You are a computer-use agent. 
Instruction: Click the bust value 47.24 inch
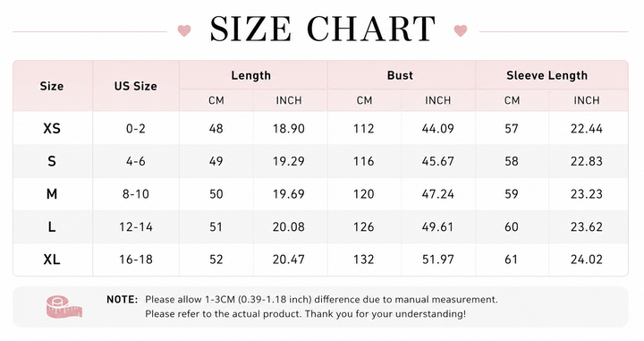(x=437, y=194)
